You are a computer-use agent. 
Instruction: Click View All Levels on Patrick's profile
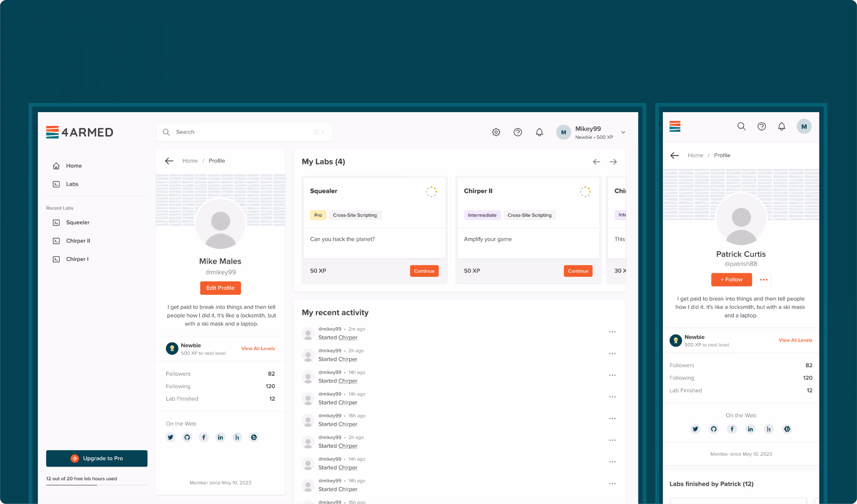(x=795, y=341)
